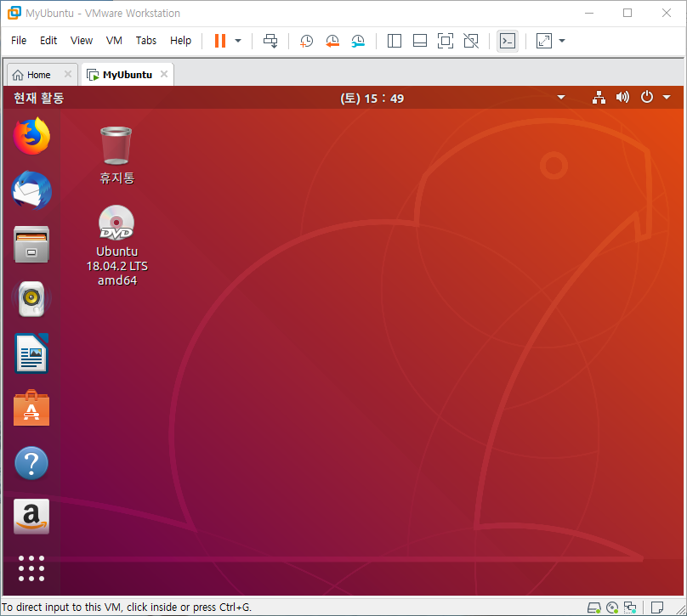This screenshot has height=616, width=687.
Task: Expand the input source dropdown in top bar
Action: tap(561, 97)
